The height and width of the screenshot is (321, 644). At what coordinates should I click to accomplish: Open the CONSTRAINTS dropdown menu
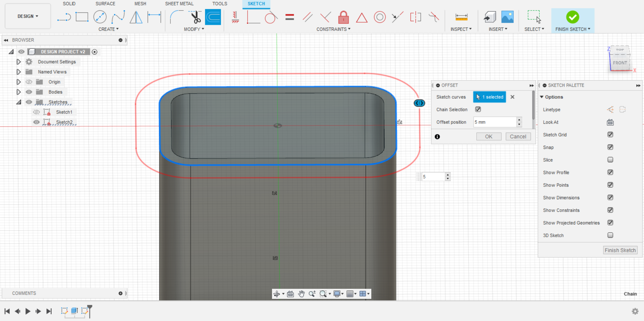click(x=333, y=29)
